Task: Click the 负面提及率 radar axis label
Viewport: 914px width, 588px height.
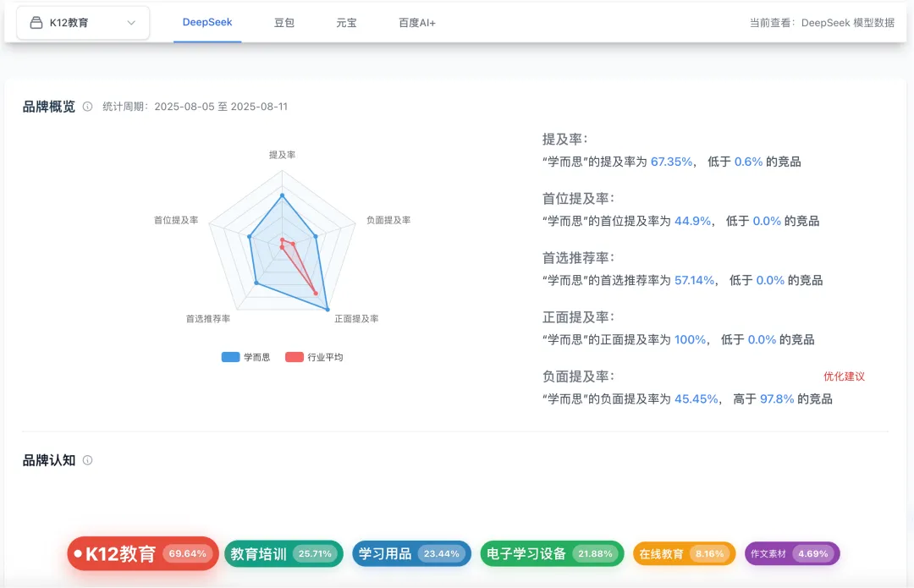Action: tap(388, 220)
